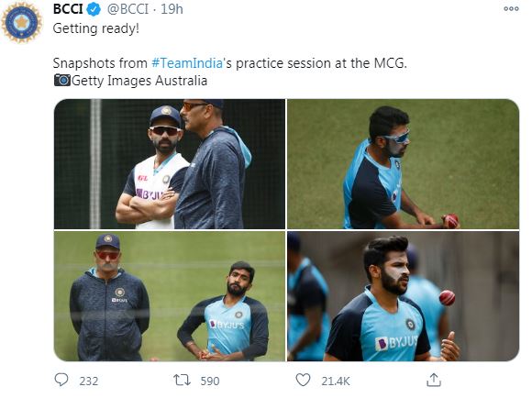Open the three-dot more options menu
Image resolution: width=532 pixels, height=398 pixels.
point(511,9)
